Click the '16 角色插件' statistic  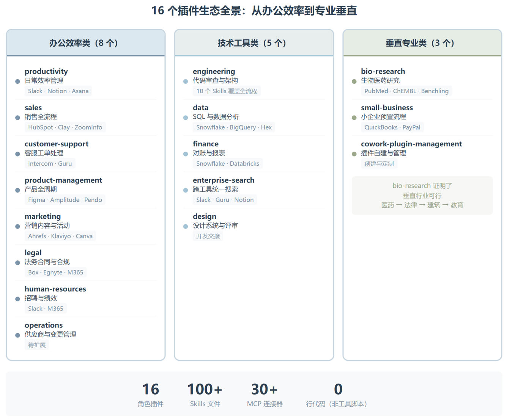tap(150, 395)
